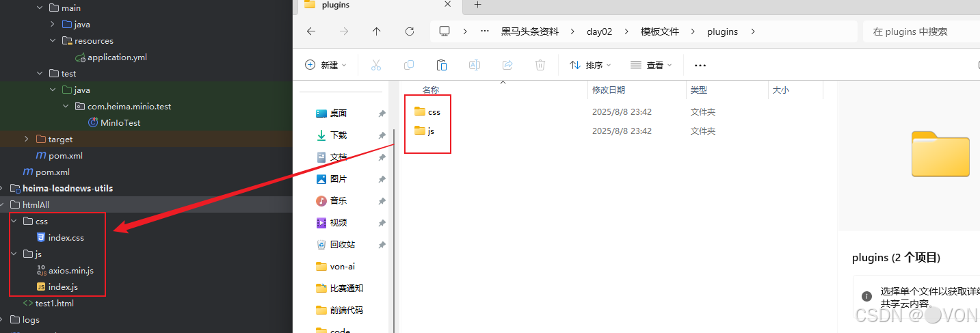Click 黑马头条资料 in address breadcrumb

[529, 31]
